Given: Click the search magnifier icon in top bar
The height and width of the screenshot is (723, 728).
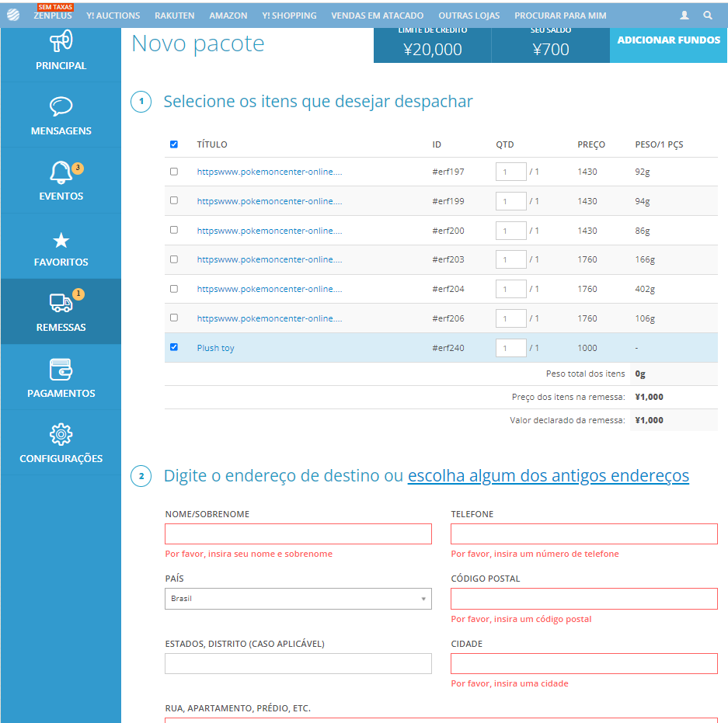Looking at the screenshot, I should pyautogui.click(x=708, y=16).
